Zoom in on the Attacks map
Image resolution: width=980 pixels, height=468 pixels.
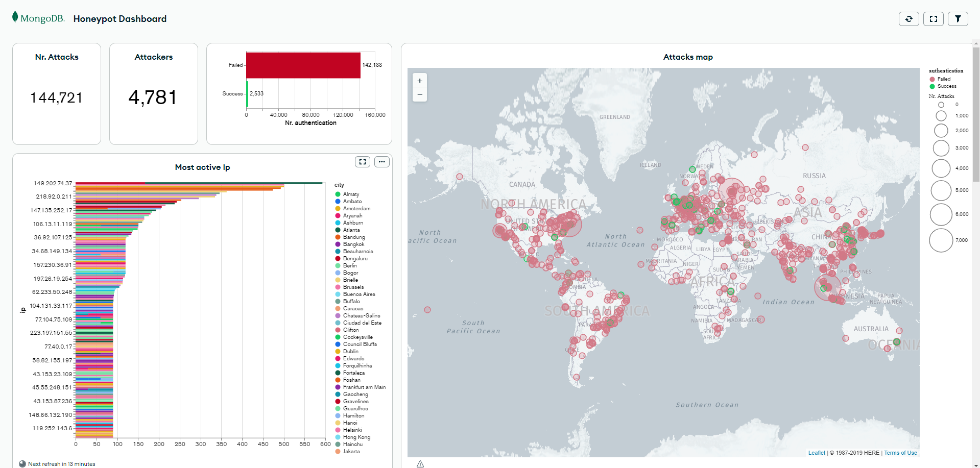pos(420,81)
